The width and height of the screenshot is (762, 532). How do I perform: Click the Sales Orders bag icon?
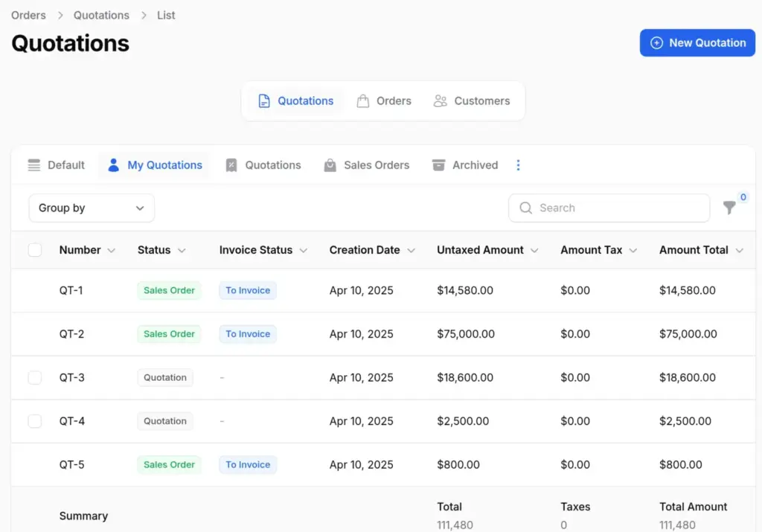tap(330, 165)
